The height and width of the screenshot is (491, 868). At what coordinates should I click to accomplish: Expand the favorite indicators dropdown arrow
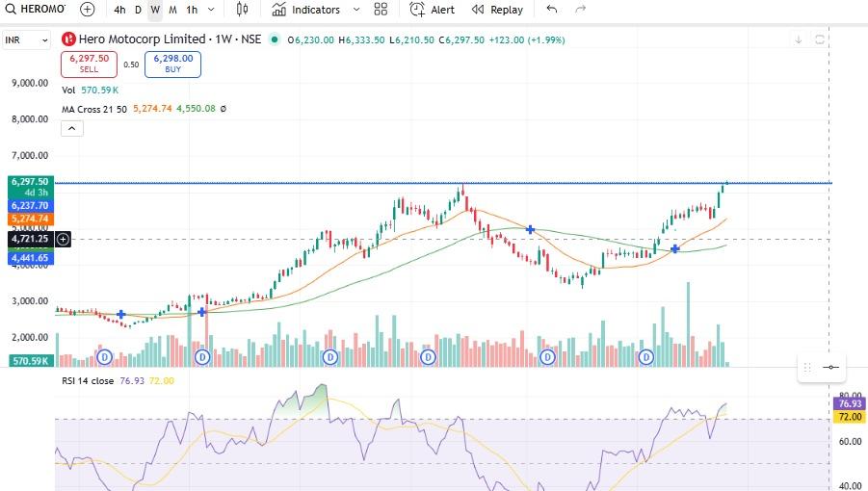pyautogui.click(x=356, y=10)
